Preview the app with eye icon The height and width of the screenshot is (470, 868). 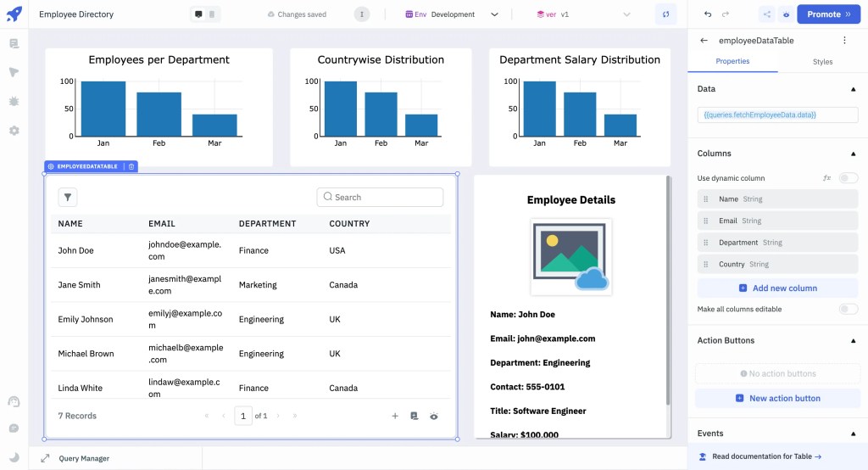(786, 14)
